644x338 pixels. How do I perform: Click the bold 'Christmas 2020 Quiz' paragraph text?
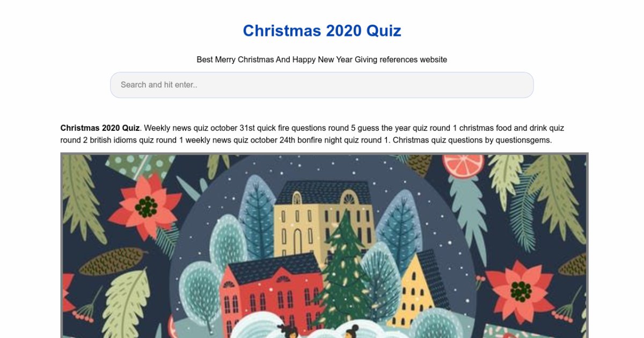point(100,128)
